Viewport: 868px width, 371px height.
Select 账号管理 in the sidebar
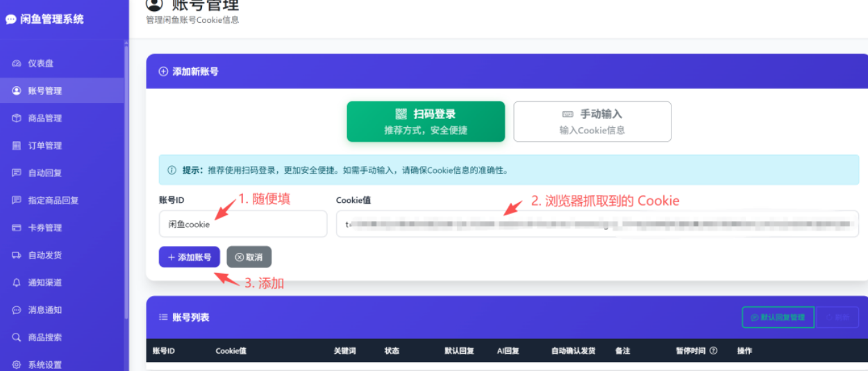tap(62, 90)
